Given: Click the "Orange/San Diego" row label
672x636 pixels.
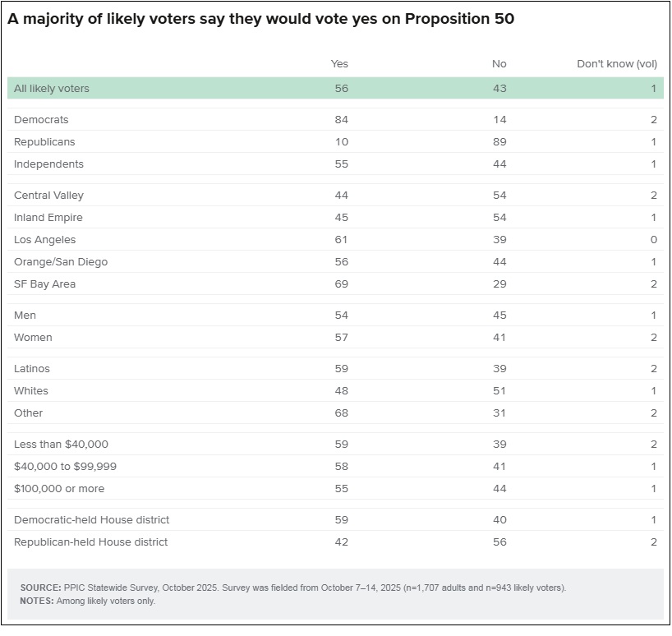Looking at the screenshot, I should pyautogui.click(x=61, y=262).
